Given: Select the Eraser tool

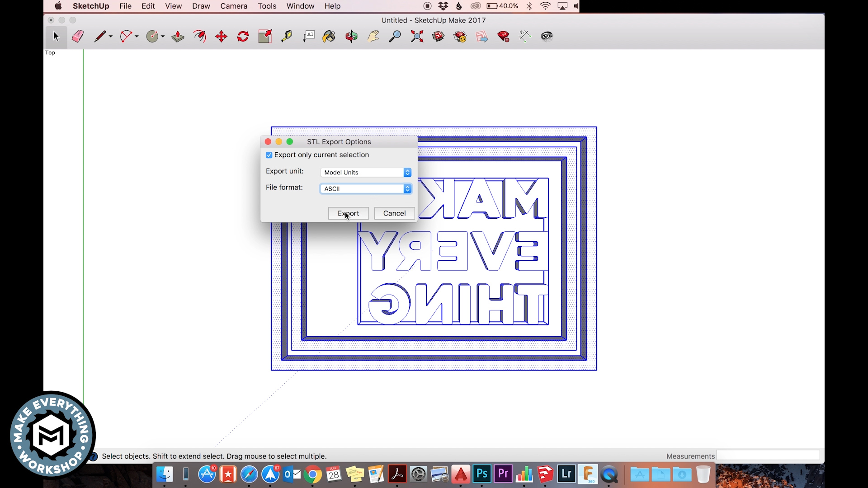Looking at the screenshot, I should [x=78, y=36].
